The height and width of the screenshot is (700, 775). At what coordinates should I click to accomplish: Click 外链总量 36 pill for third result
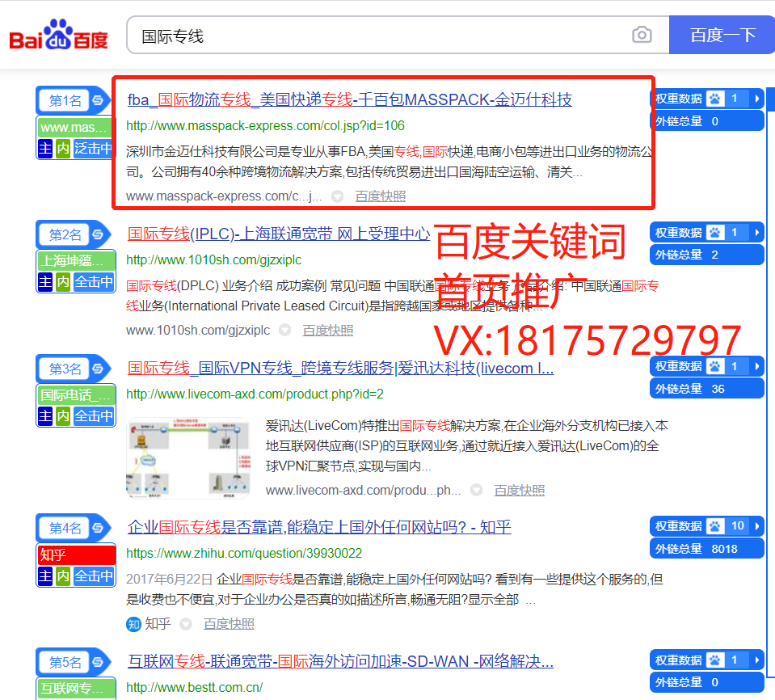point(707,389)
